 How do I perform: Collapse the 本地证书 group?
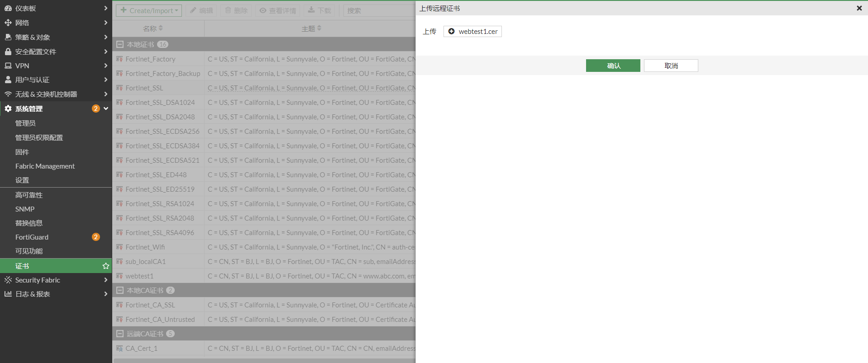tap(120, 44)
